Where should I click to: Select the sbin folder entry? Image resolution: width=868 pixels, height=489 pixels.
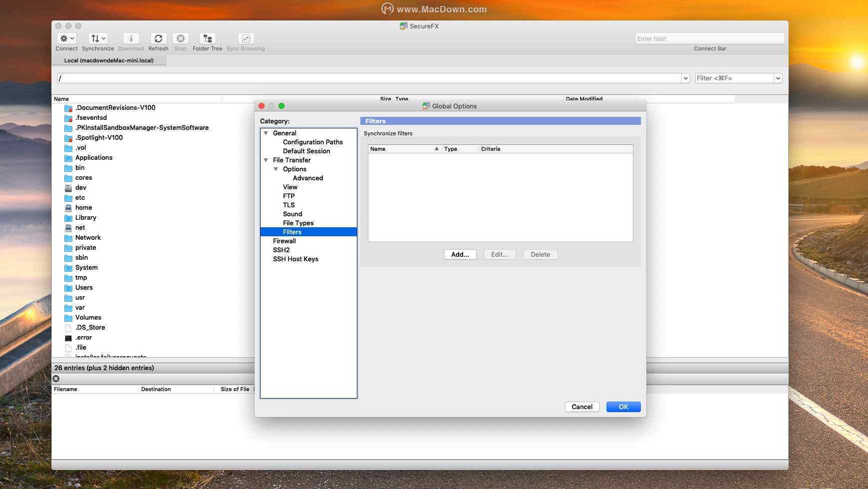(x=81, y=257)
